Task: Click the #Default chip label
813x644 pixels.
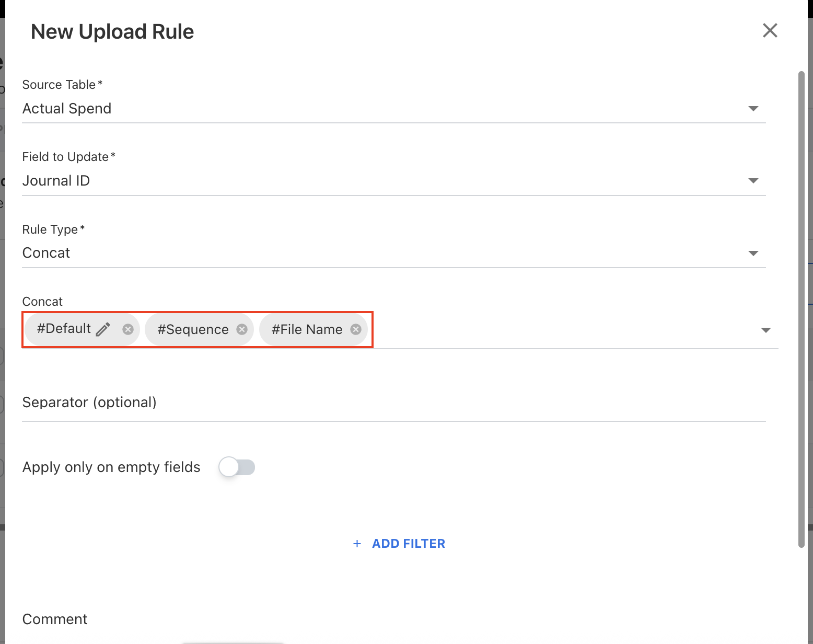Action: click(x=64, y=329)
